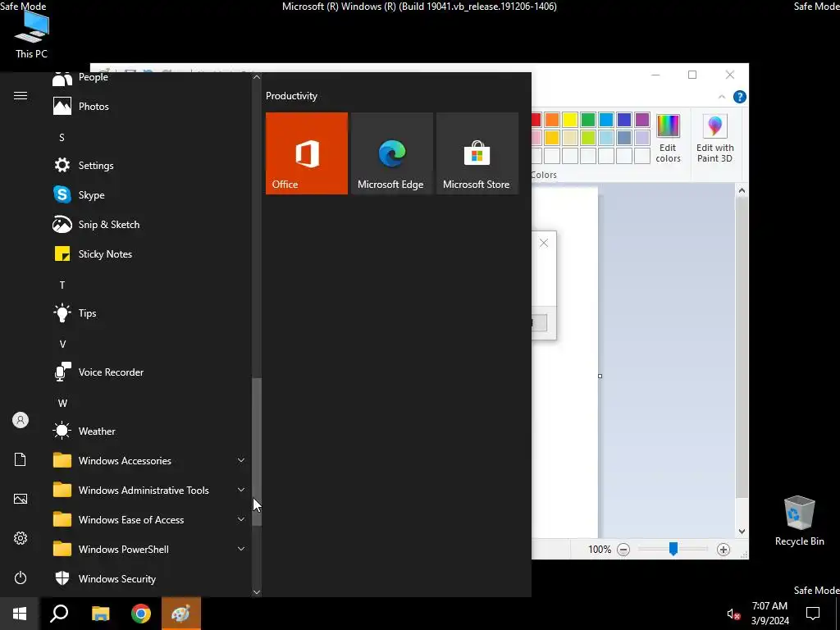The image size is (840, 630).
Task: Select the lime color swatch in Paint
Action: coord(587,138)
